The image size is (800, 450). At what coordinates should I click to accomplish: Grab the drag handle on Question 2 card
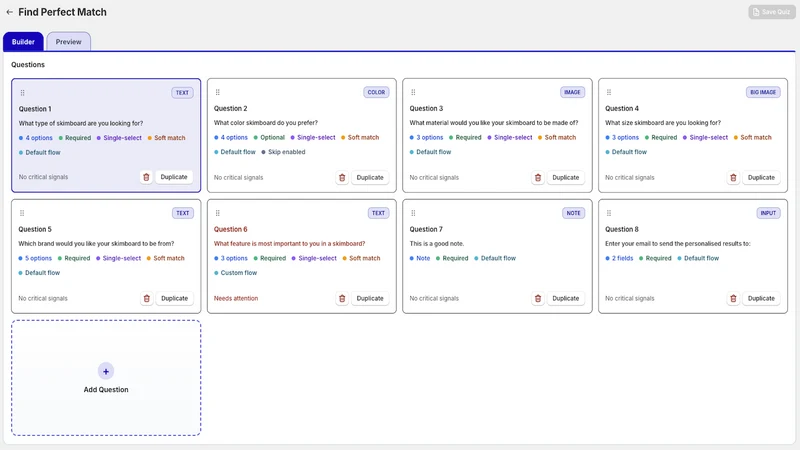coord(218,92)
